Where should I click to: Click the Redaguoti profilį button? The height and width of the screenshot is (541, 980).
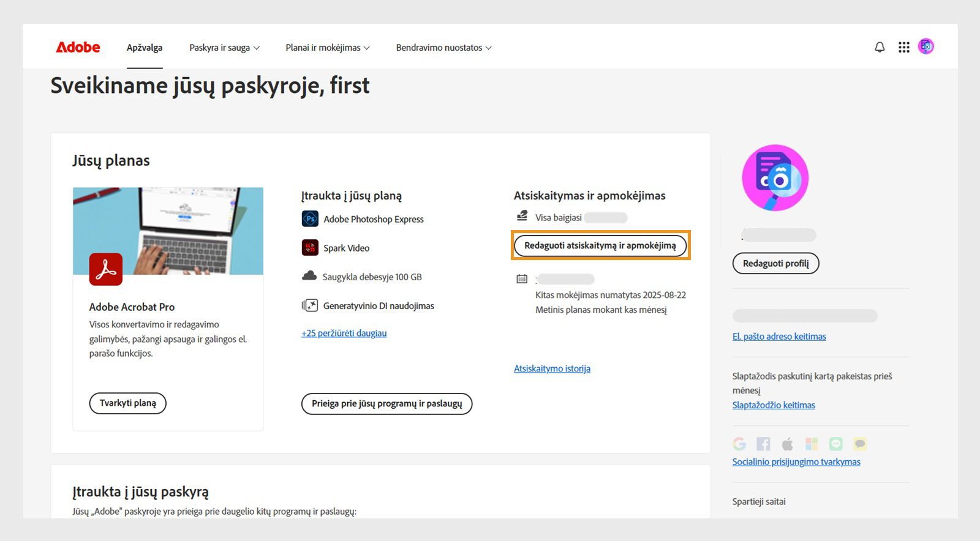[x=776, y=263]
